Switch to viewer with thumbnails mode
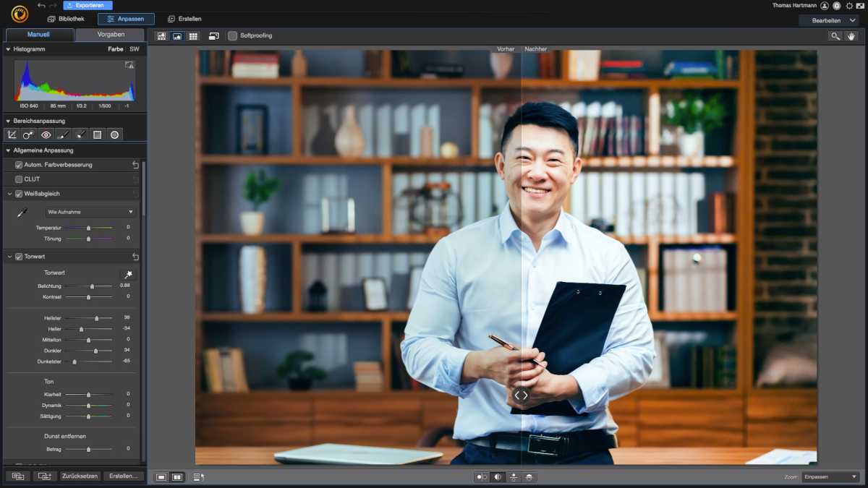This screenshot has height=488, width=868. point(161,35)
